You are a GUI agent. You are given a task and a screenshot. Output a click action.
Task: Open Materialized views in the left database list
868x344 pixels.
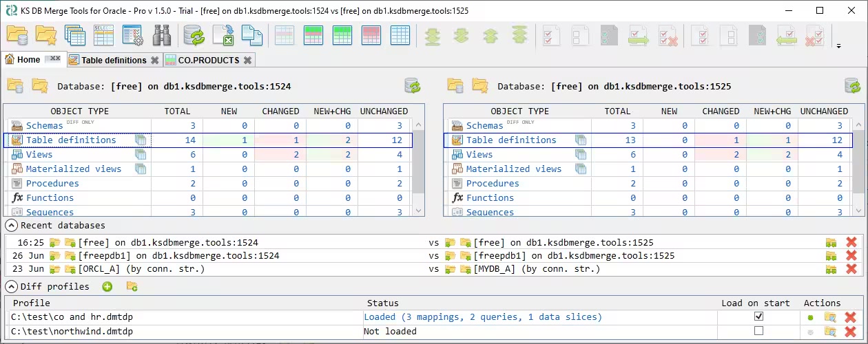(x=73, y=169)
